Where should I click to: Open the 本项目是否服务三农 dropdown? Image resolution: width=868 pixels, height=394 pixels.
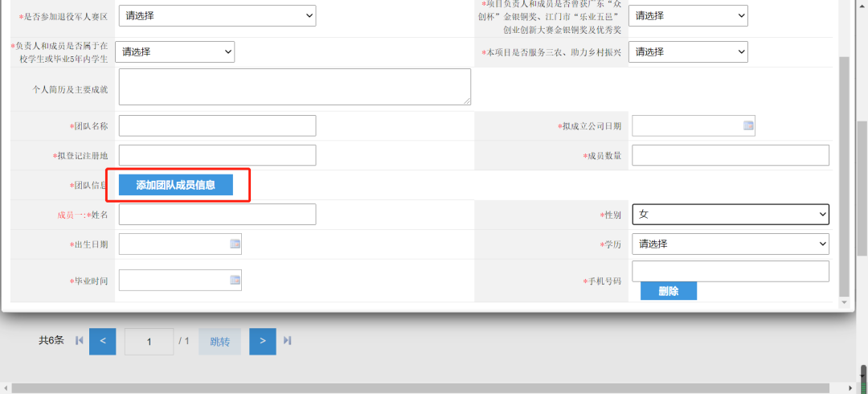[688, 51]
